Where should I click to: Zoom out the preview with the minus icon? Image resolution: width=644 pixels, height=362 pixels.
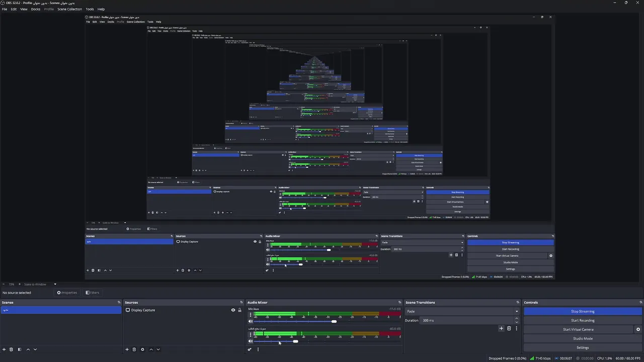click(4, 284)
